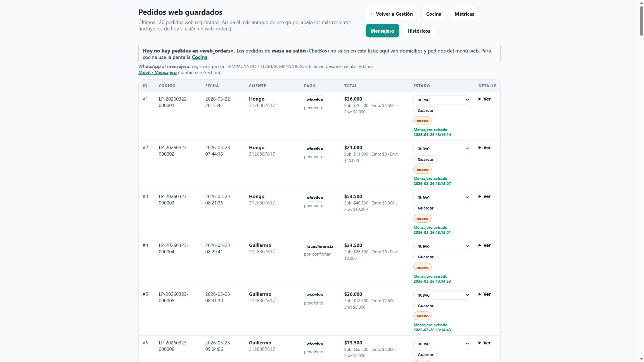Select order code LP-20260322-000001
This screenshot has height=362, width=644.
[x=173, y=102]
